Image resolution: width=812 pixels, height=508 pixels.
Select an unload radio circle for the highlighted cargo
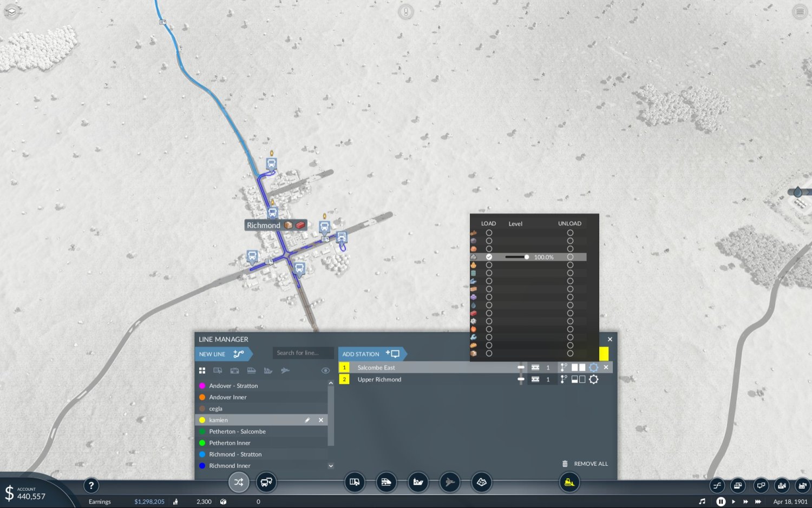coord(570,257)
